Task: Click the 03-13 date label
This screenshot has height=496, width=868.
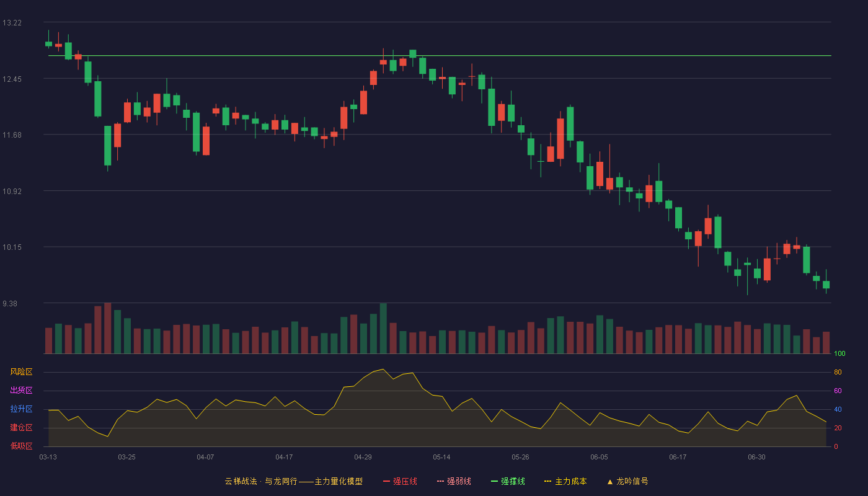Action: pyautogui.click(x=48, y=457)
